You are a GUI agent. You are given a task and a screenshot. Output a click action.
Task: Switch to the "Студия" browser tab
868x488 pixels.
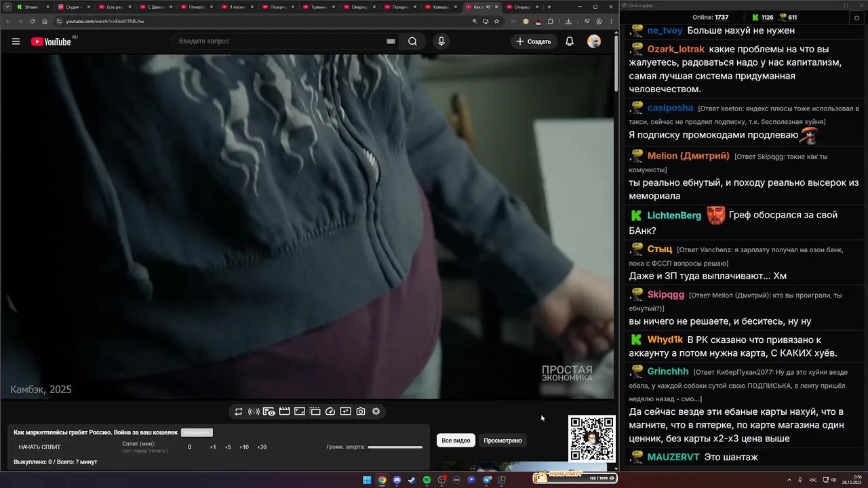[x=72, y=7]
